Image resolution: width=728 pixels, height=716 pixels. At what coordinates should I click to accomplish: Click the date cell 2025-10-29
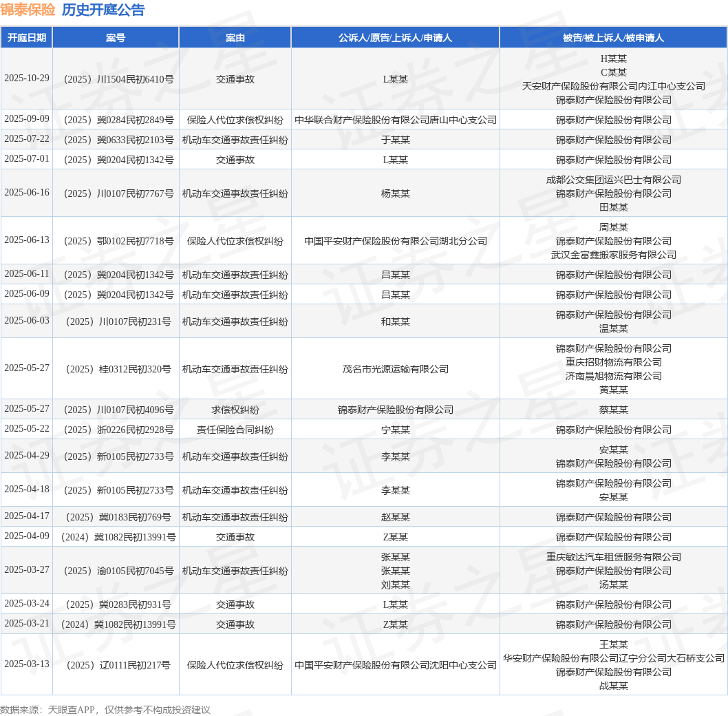(26, 78)
